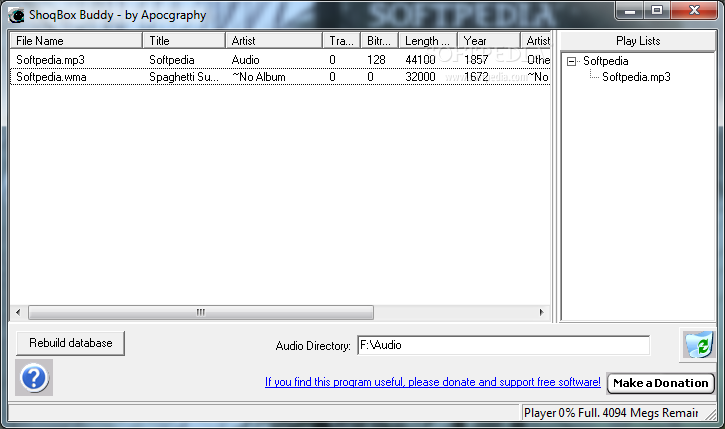
Task: Maximize the ShoqBox Buddy window
Action: click(657, 11)
